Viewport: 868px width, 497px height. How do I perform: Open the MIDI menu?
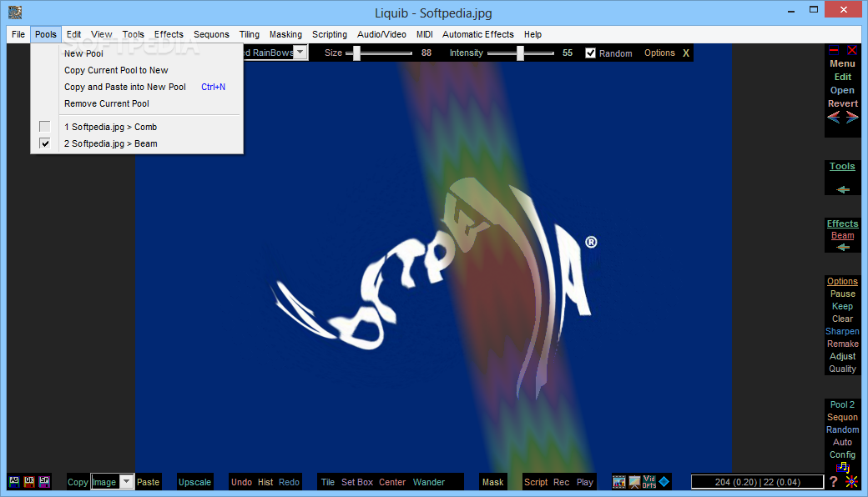[x=425, y=34]
